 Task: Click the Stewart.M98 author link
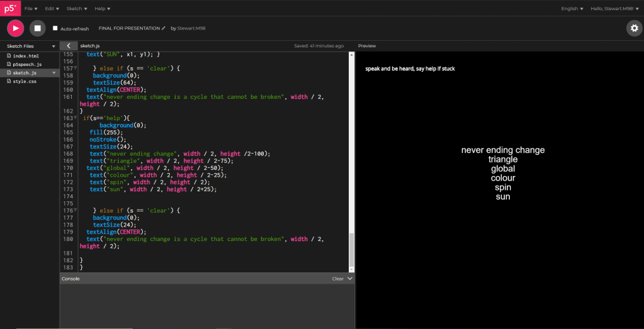click(192, 28)
